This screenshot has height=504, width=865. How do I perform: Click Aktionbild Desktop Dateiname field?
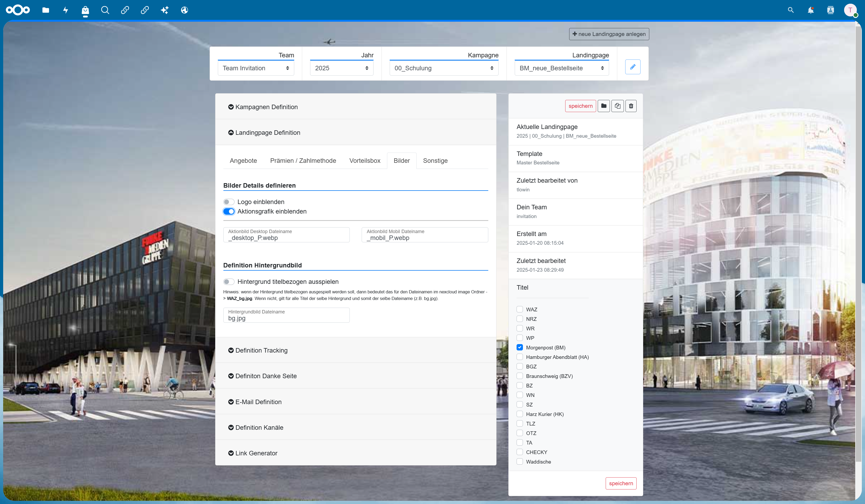pyautogui.click(x=286, y=235)
